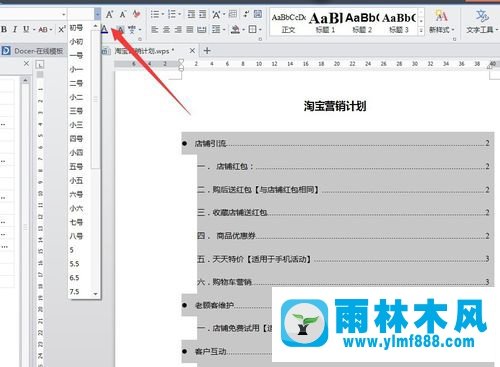Add a new document tab
This screenshot has width=500, height=367.
coord(207,51)
